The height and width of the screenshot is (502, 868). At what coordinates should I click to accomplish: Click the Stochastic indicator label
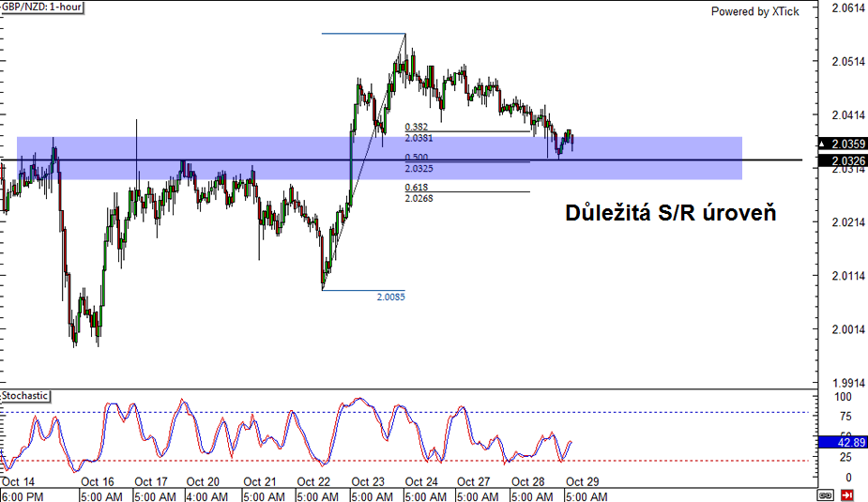[x=25, y=396]
